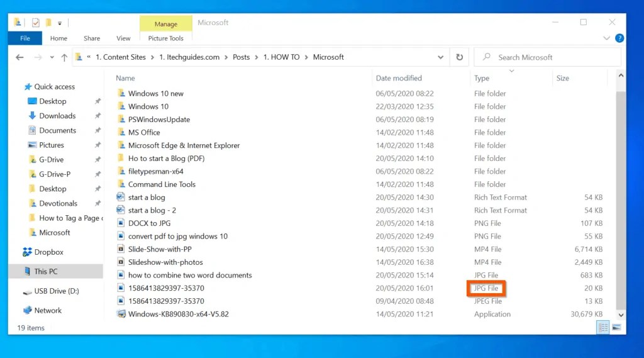This screenshot has height=358, width=644.
Task: Sort by the Date modified column header
Action: [x=398, y=78]
